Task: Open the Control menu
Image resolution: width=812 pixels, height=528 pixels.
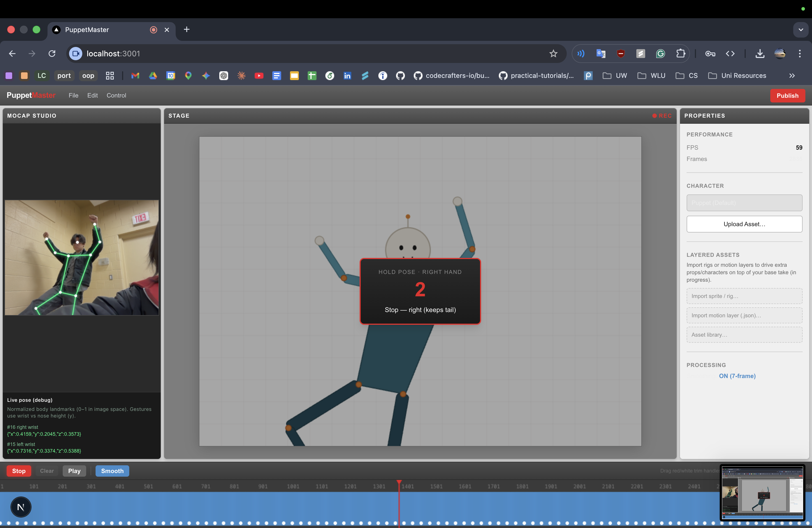Action: (x=116, y=96)
